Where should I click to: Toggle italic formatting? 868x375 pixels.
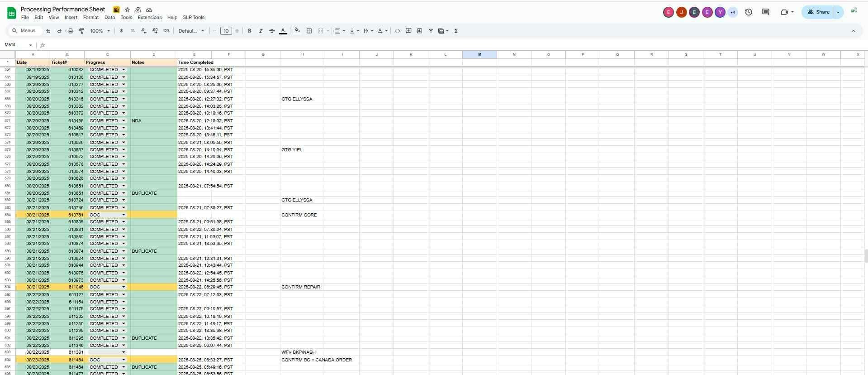pos(261,31)
